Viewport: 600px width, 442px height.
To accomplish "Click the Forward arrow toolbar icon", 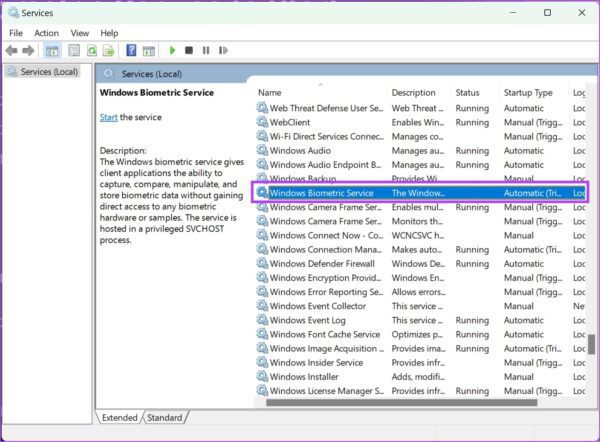I will 28,51.
